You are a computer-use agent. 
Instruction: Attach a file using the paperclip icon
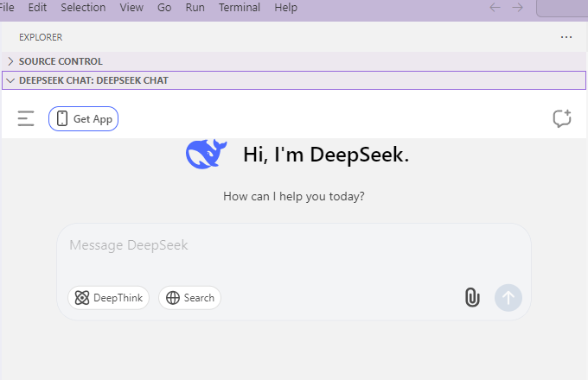[x=472, y=298]
